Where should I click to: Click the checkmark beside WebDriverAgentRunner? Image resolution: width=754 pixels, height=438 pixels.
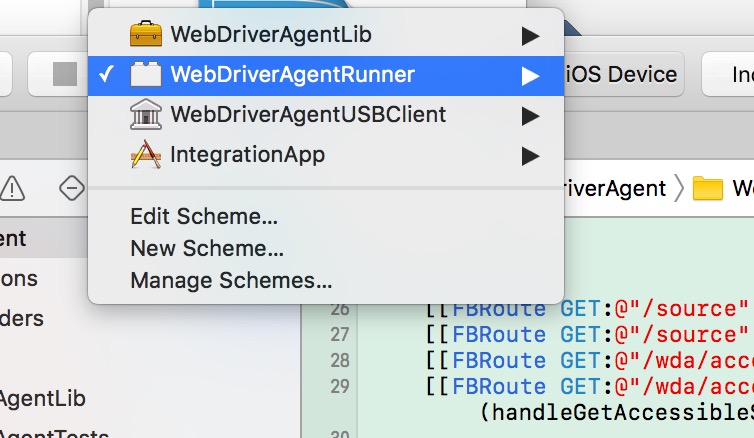(x=106, y=74)
